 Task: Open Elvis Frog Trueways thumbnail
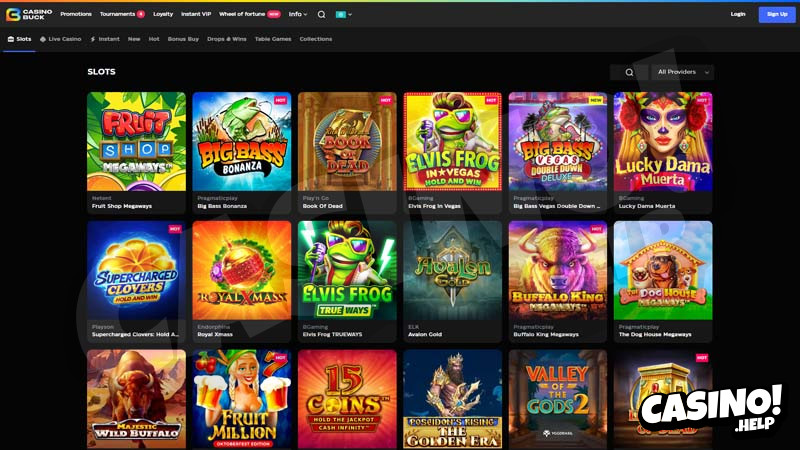pyautogui.click(x=347, y=270)
